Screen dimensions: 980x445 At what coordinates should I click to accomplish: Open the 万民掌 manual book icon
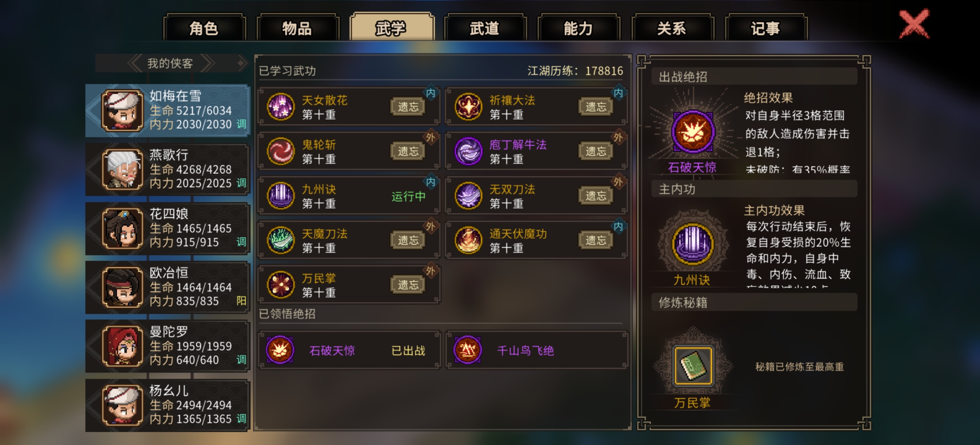pos(693,365)
